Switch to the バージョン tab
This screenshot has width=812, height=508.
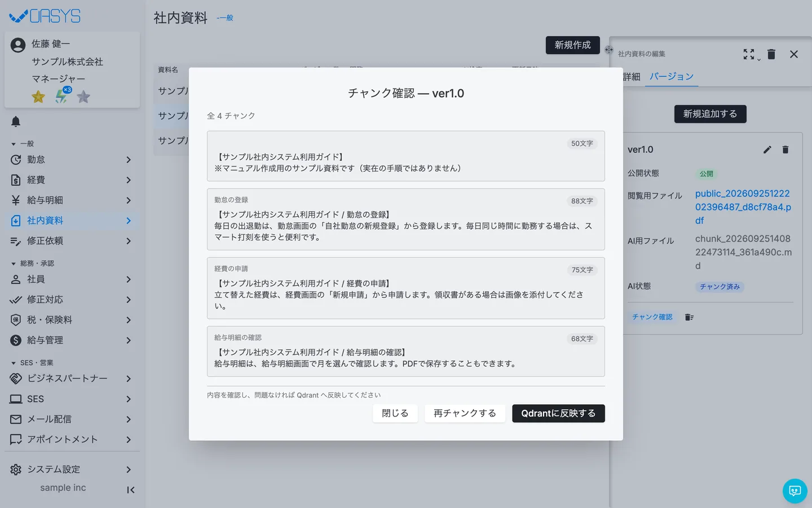(671, 77)
